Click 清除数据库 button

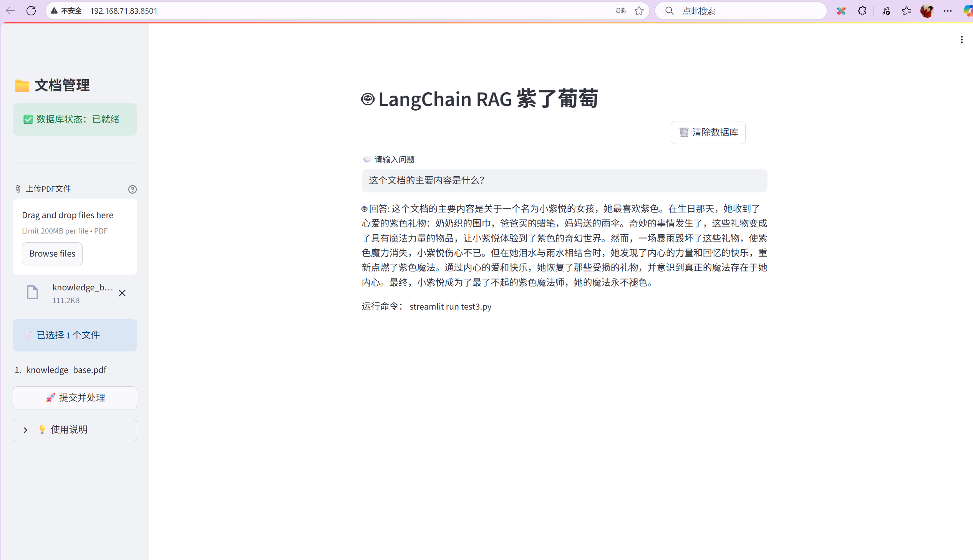coord(708,133)
